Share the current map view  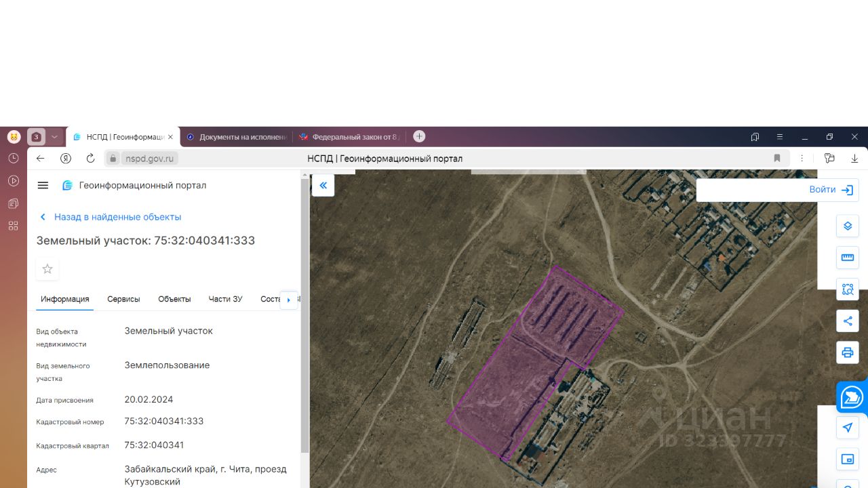[x=848, y=321]
